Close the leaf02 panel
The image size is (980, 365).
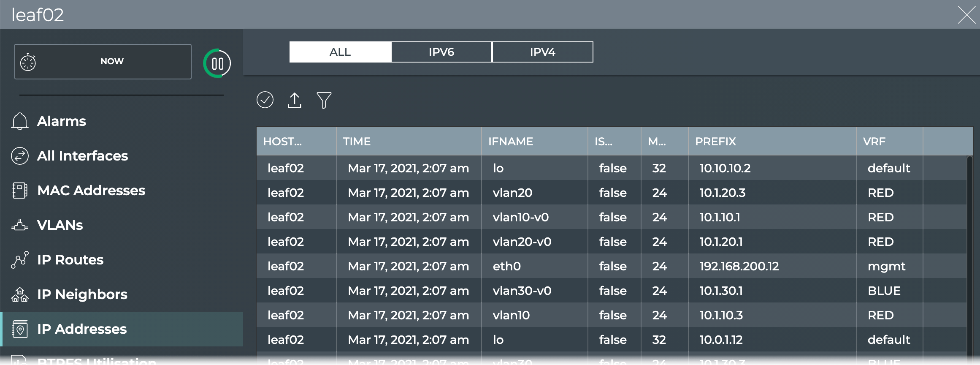click(966, 15)
